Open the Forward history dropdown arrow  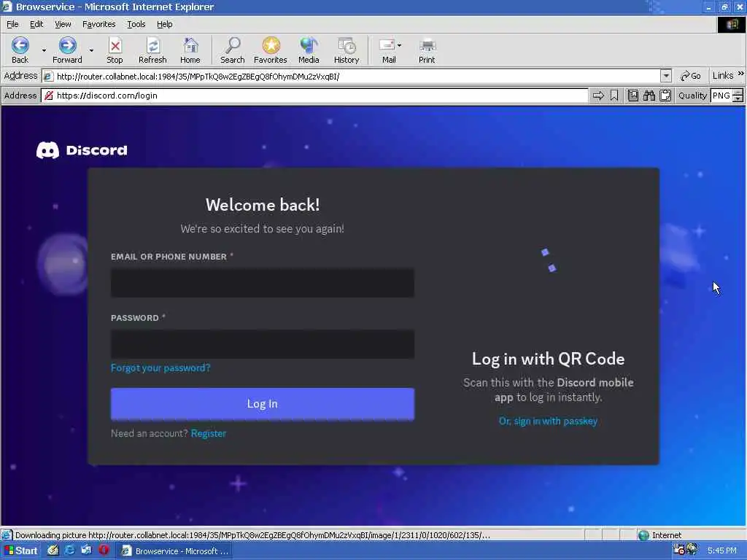pyautogui.click(x=91, y=50)
